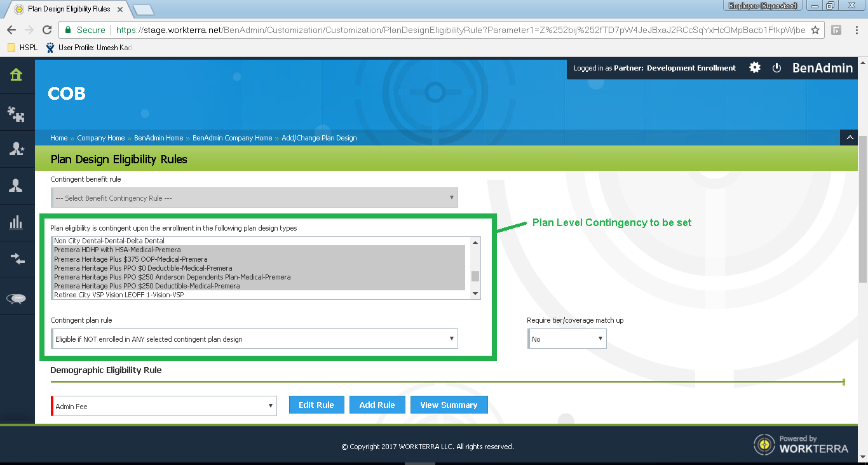
Task: Open the bar chart reports sidebar icon
Action: [17, 222]
